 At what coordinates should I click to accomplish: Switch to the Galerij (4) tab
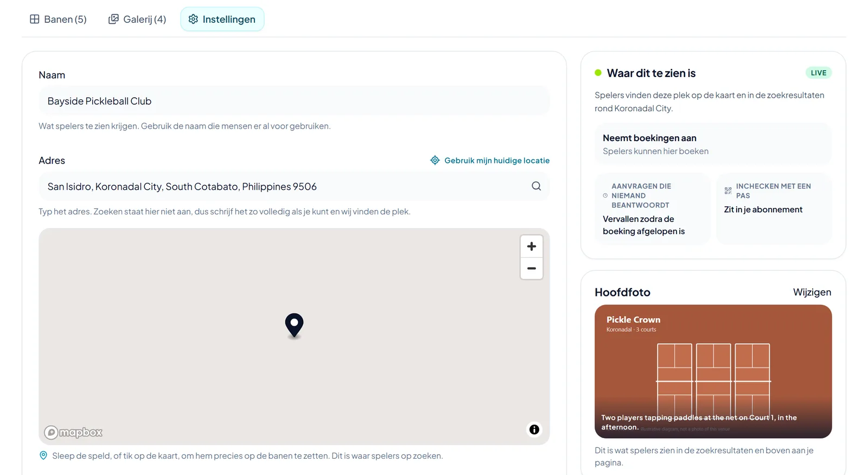(x=137, y=19)
